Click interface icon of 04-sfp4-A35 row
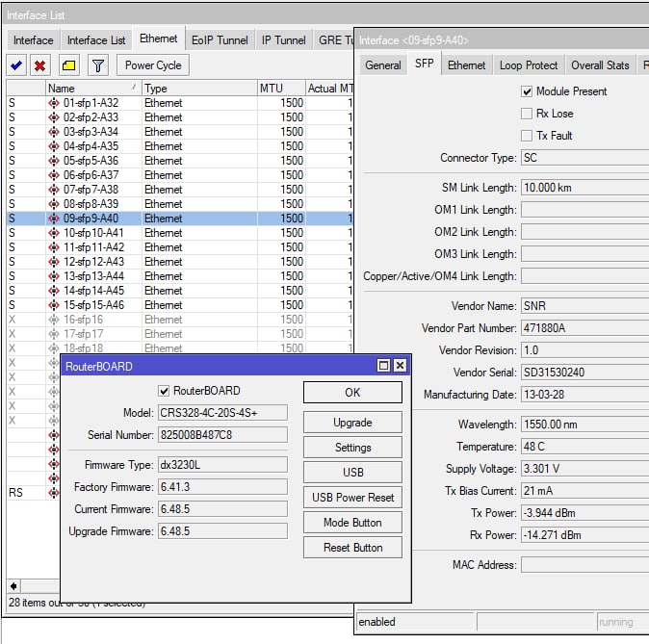This screenshot has height=644, width=649. pyautogui.click(x=54, y=146)
